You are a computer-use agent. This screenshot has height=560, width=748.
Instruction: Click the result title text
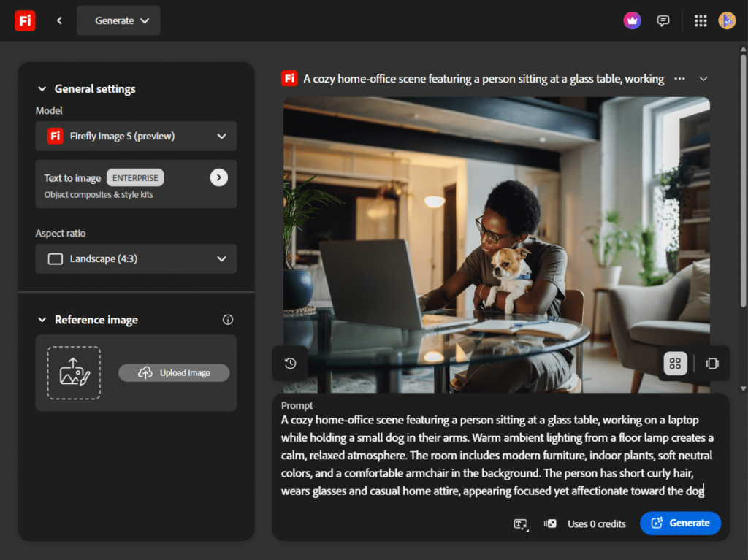tap(484, 79)
